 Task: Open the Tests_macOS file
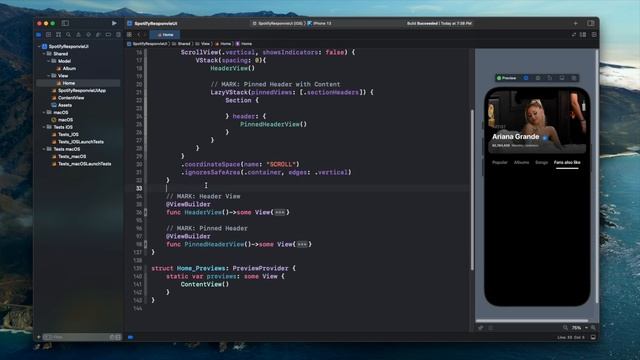(x=69, y=156)
